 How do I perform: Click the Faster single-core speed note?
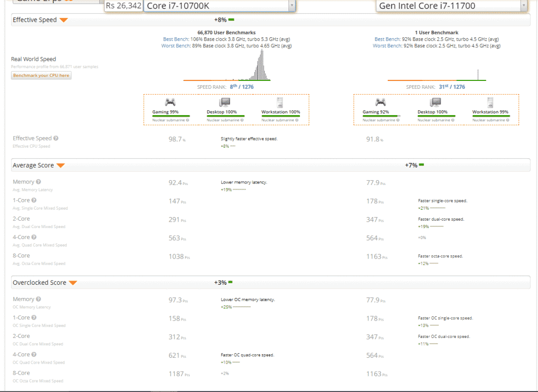(x=442, y=201)
